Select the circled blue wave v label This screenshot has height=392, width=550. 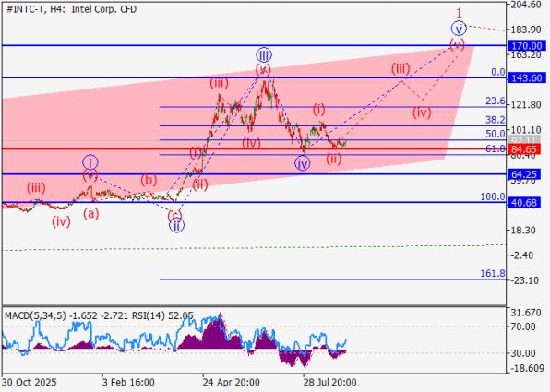459,29
